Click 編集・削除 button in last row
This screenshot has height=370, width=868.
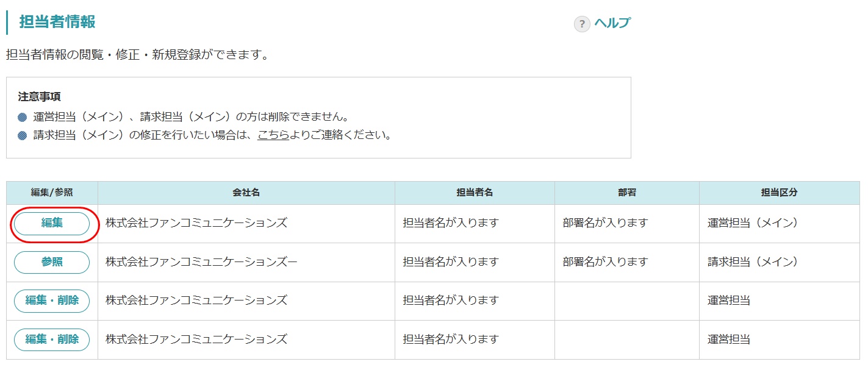pyautogui.click(x=52, y=340)
